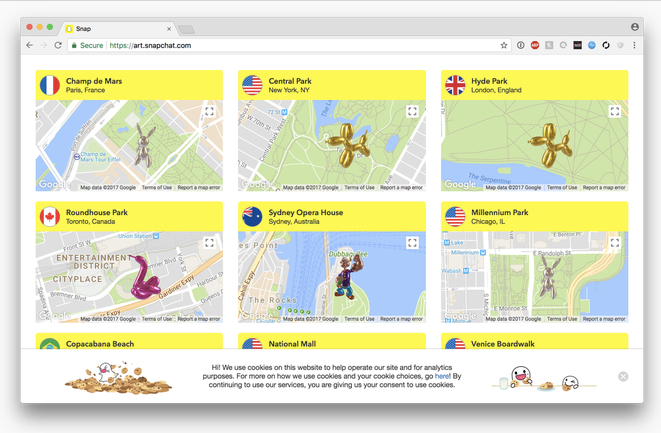Reload the page with the refresh icon
This screenshot has height=433, width=661.
pyautogui.click(x=58, y=45)
